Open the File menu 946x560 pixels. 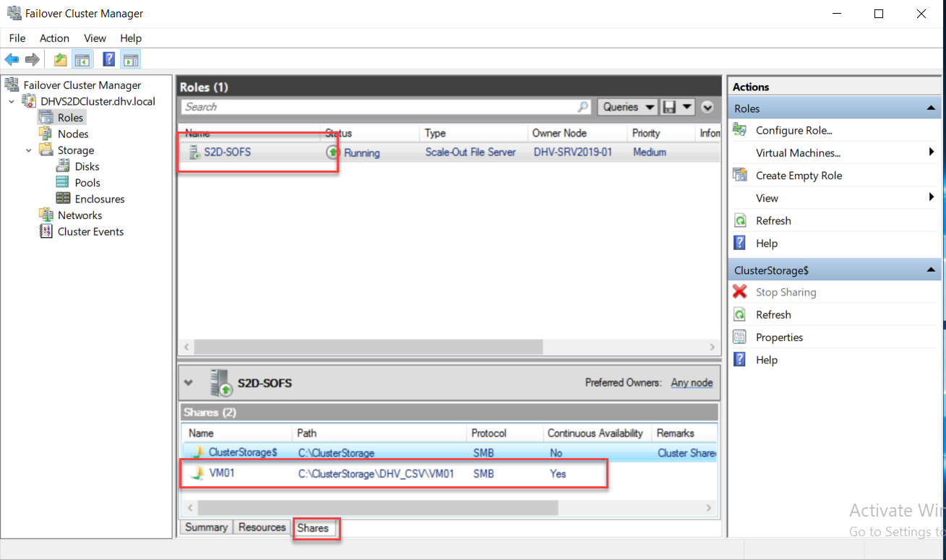click(17, 38)
